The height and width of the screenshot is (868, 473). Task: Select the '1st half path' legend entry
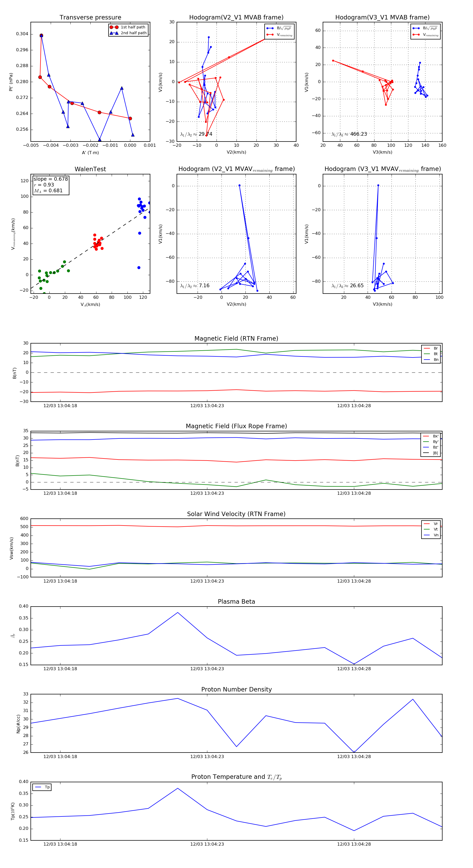coord(128,27)
